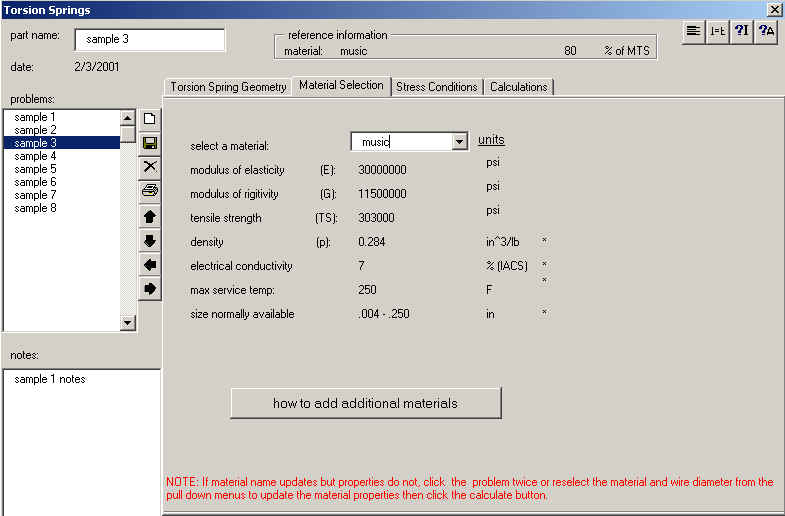The height and width of the screenshot is (516, 785).
Task: Click the text lines icon at top right
Action: click(x=693, y=31)
